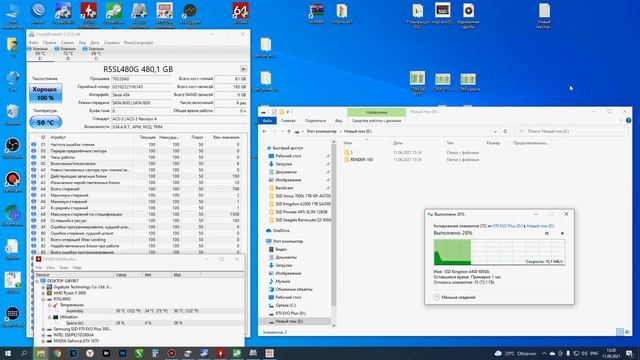Open the Файл menu in CrystalDiskInfo
The image size is (640, 360).
click(x=33, y=42)
